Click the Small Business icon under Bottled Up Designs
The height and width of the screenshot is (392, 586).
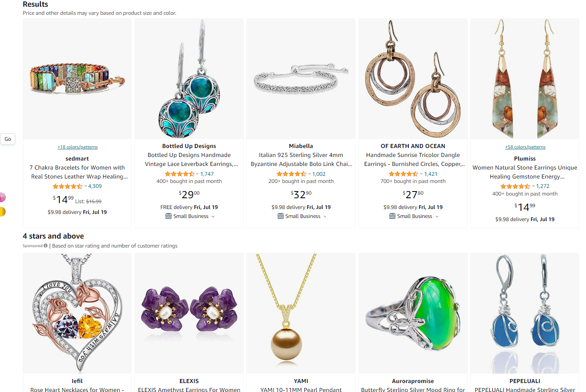pos(168,216)
